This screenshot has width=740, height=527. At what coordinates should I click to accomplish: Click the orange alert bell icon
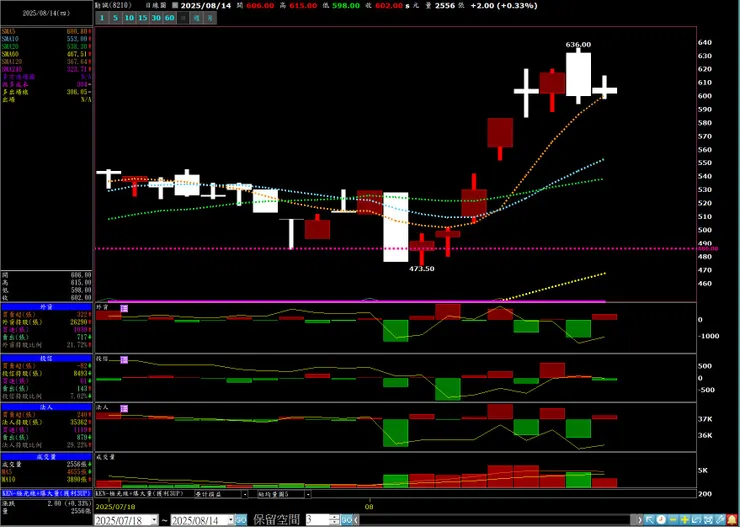732,520
